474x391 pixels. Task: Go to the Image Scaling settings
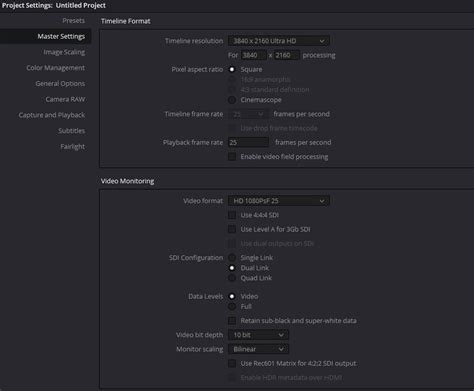click(x=64, y=52)
